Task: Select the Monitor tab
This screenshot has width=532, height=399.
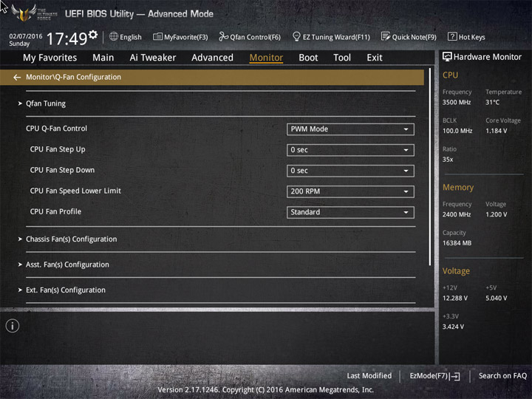Action: pyautogui.click(x=266, y=58)
